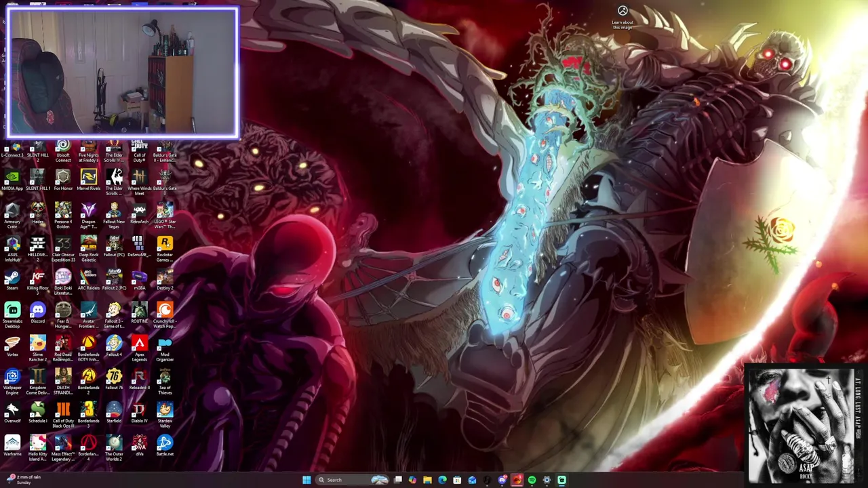The image size is (868, 488).
Task: Open the Doki Doki Literature Club icon
Action: [x=63, y=283]
